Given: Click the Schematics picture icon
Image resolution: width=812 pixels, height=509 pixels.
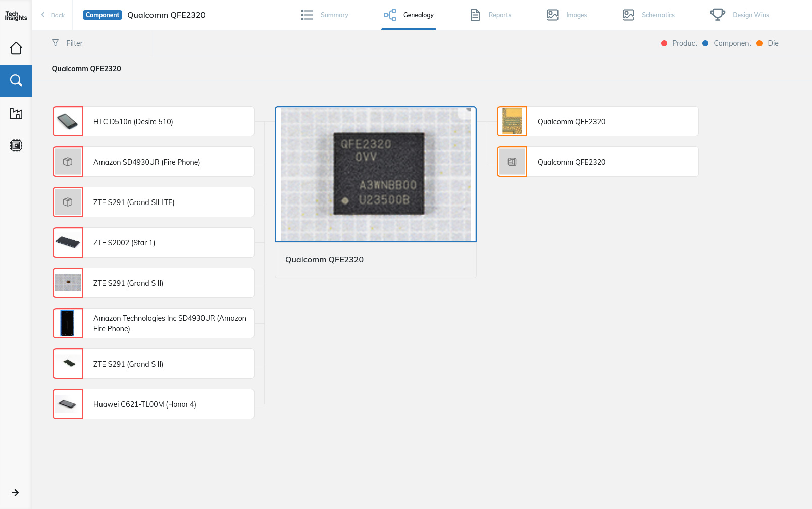Looking at the screenshot, I should pyautogui.click(x=628, y=15).
